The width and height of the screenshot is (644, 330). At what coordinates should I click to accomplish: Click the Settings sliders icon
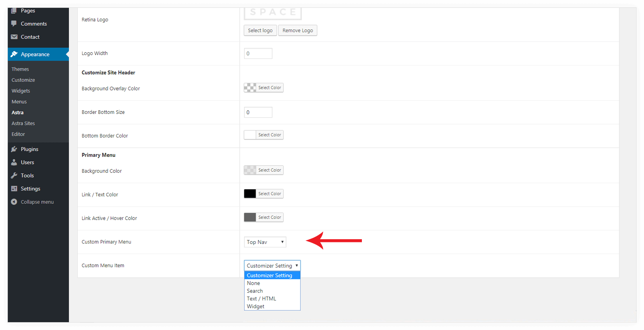(x=14, y=189)
